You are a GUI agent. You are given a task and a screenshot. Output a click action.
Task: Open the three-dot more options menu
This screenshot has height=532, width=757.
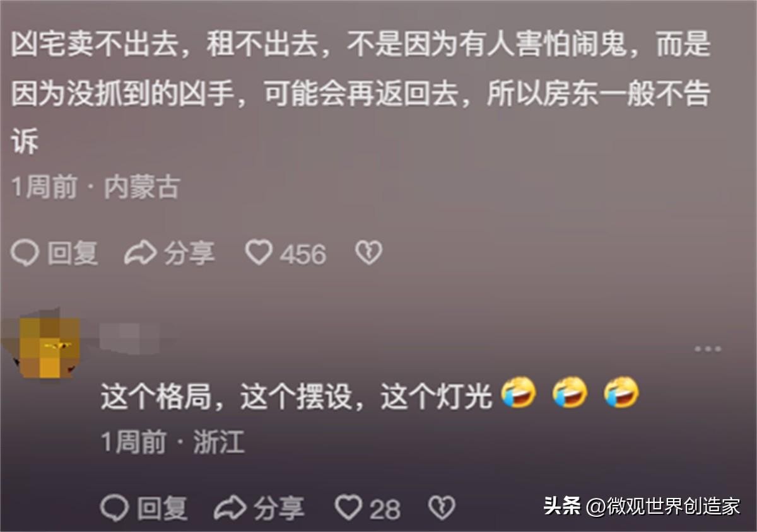(x=707, y=349)
